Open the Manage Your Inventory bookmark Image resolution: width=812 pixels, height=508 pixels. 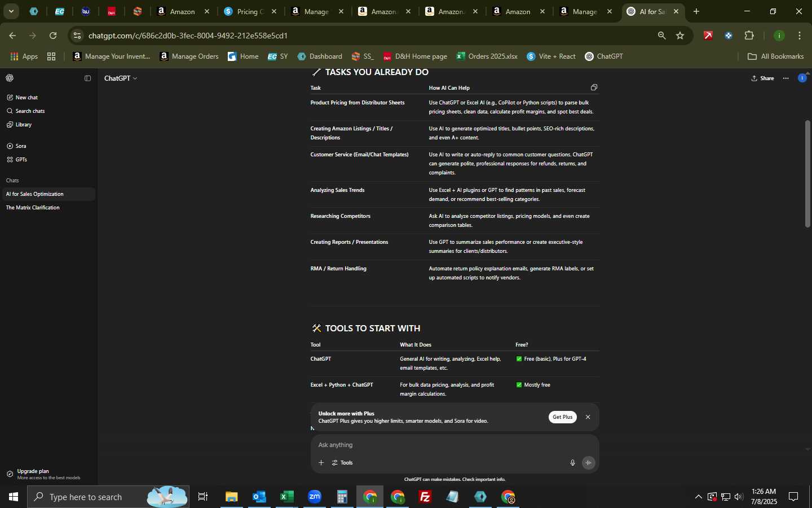(x=112, y=56)
